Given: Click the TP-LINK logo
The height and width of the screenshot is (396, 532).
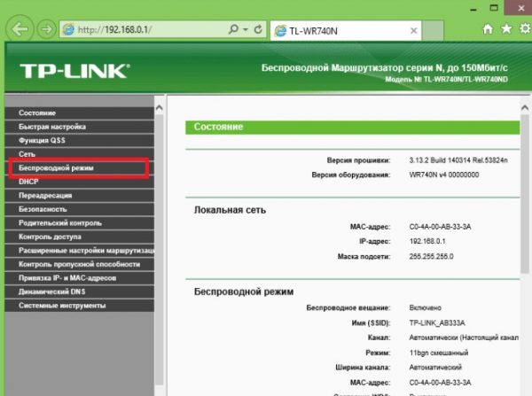Looking at the screenshot, I should (x=74, y=71).
